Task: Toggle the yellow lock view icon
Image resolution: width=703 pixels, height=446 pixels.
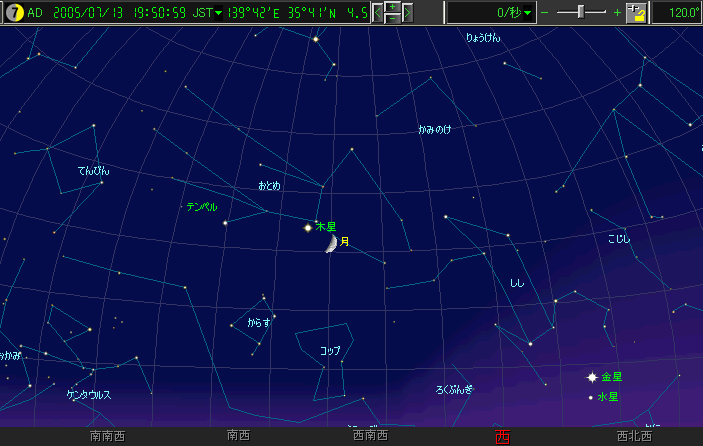Action: tap(636, 13)
